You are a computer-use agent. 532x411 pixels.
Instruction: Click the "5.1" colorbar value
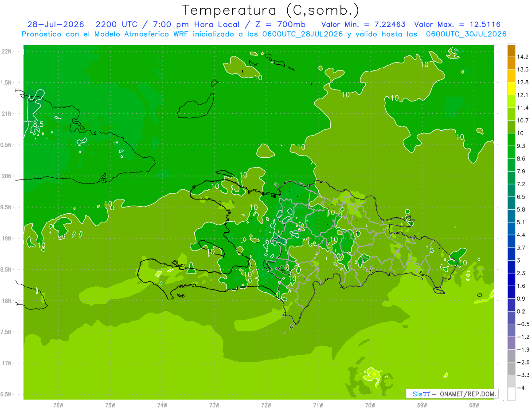(x=521, y=222)
